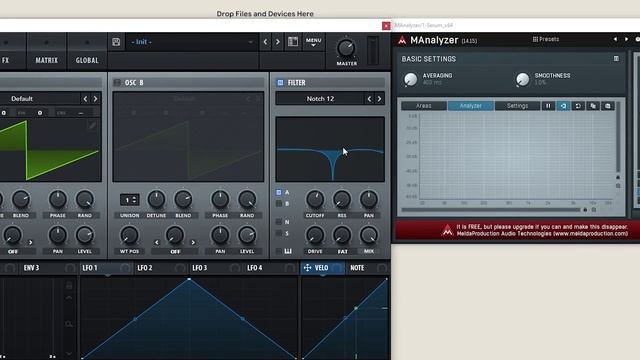Click the MAnalyzer SMOOTHNESS knob
This screenshot has height=360, width=640.
pyautogui.click(x=522, y=79)
